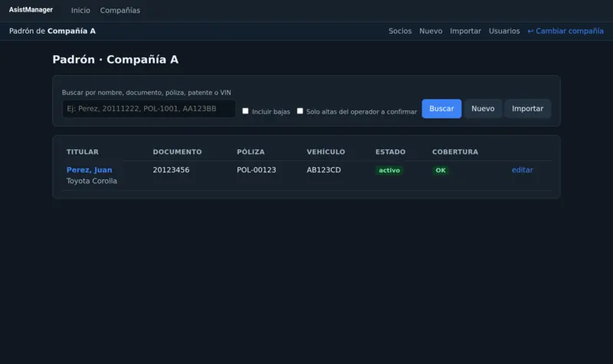Go to Socios in the sub-navigation

coord(400,31)
